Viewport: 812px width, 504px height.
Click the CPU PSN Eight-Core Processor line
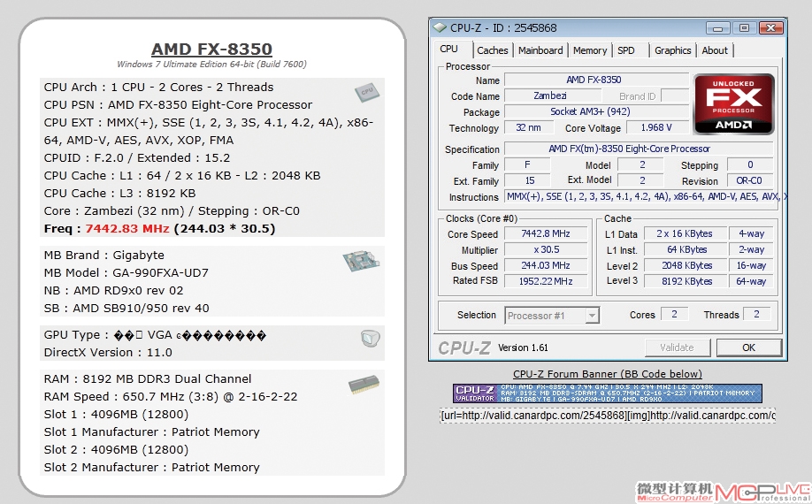(x=178, y=105)
